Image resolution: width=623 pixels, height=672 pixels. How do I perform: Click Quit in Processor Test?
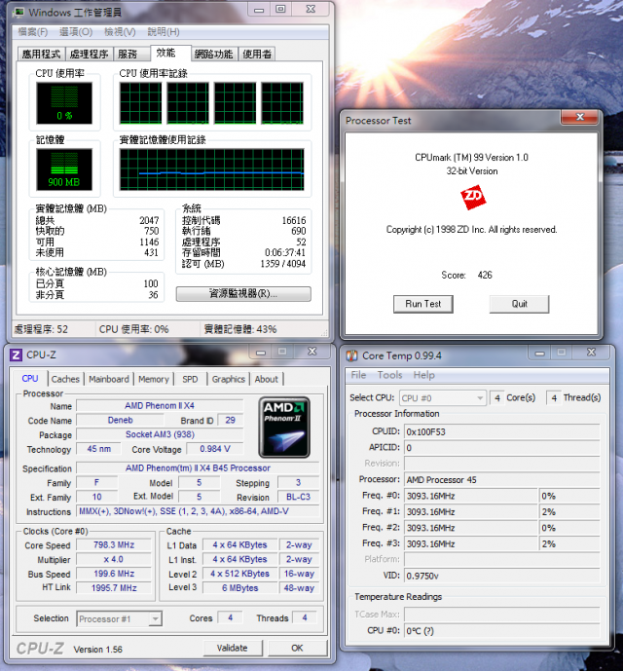[x=519, y=304]
